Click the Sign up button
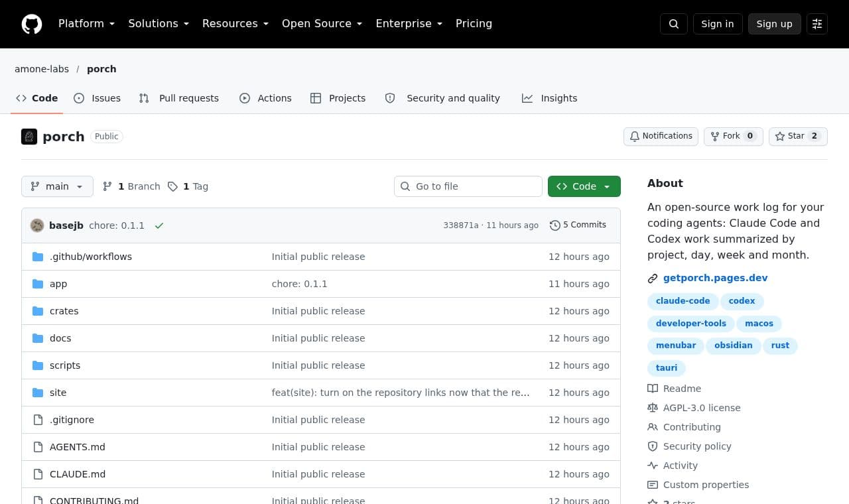The width and height of the screenshot is (849, 504). point(775,24)
